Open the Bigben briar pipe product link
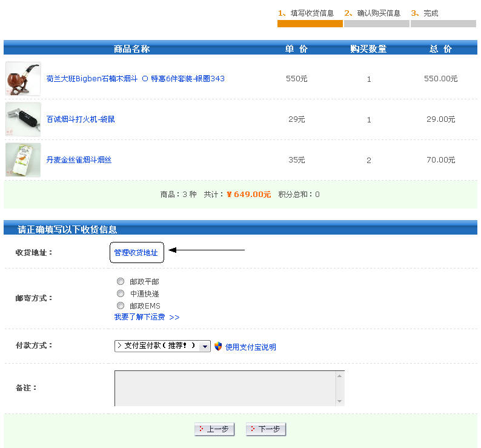Viewport: 481px width, 448px height. (x=135, y=79)
